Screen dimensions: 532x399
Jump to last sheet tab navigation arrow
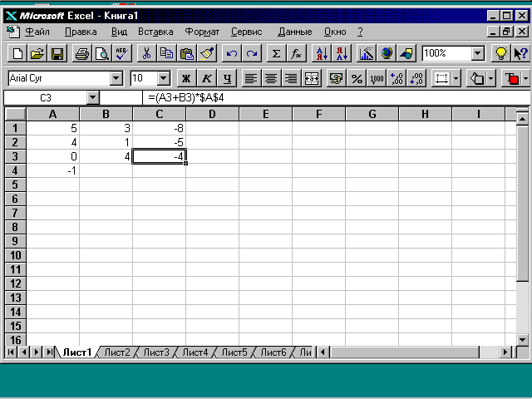point(50,352)
